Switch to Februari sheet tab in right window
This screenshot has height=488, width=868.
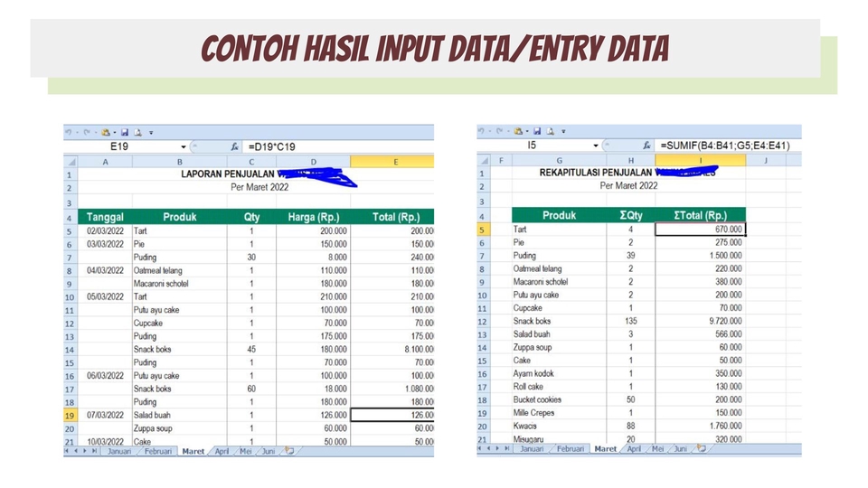pyautogui.click(x=571, y=449)
